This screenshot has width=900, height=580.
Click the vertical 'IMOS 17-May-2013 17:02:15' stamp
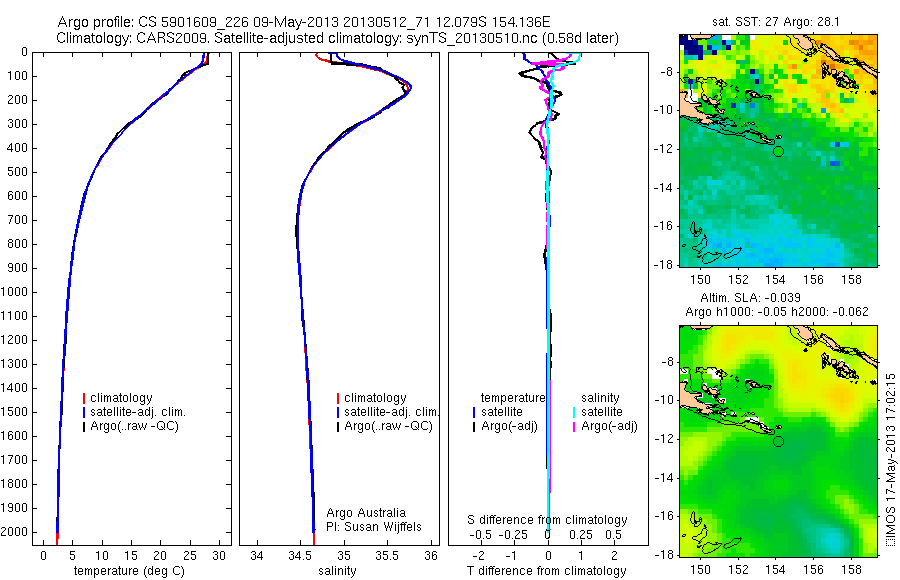tap(890, 459)
